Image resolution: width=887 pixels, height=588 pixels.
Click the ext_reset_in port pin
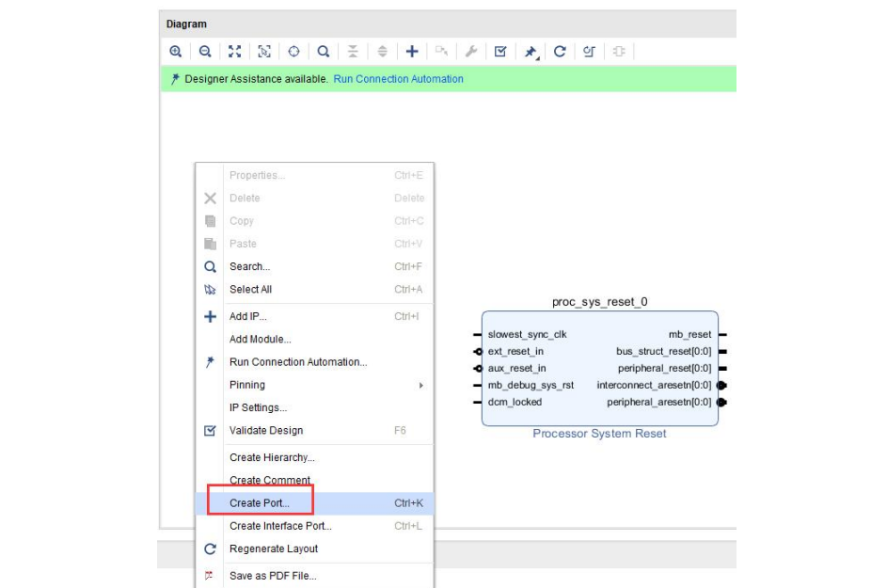479,352
